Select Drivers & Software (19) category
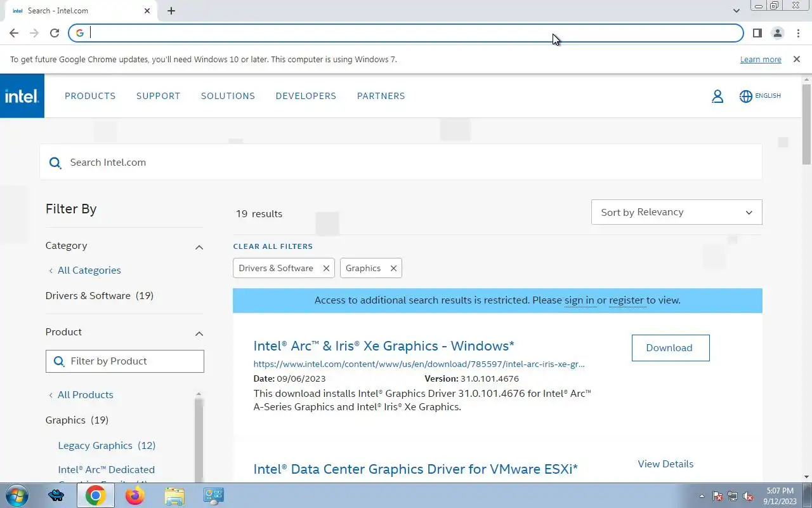This screenshot has height=508, width=812. tap(100, 296)
